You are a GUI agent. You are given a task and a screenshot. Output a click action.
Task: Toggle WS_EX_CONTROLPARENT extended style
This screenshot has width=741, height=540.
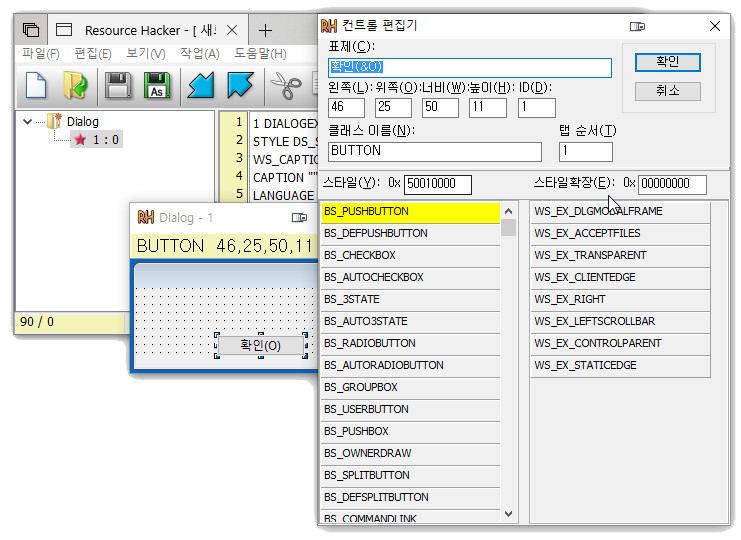tap(620, 343)
